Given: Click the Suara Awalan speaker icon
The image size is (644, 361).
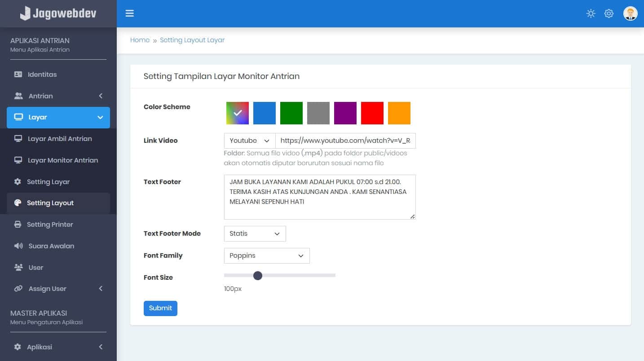Looking at the screenshot, I should 18,246.
